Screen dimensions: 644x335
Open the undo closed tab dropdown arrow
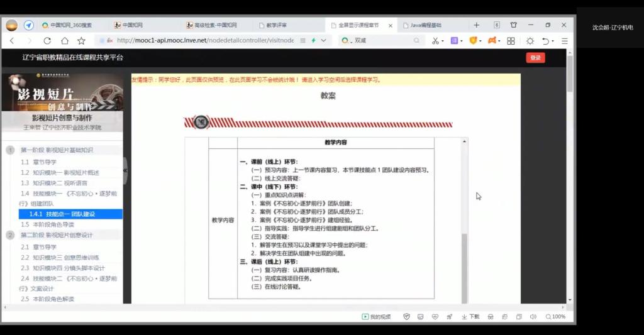pos(552,41)
